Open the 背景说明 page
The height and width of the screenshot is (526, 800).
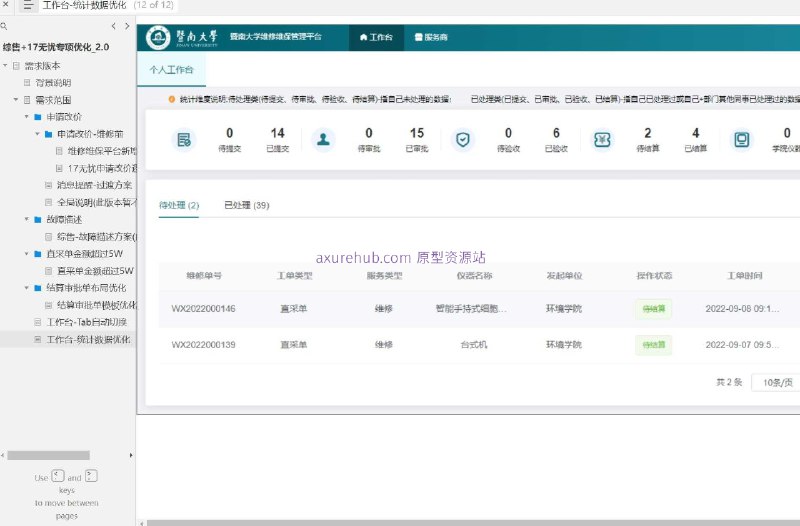point(53,83)
